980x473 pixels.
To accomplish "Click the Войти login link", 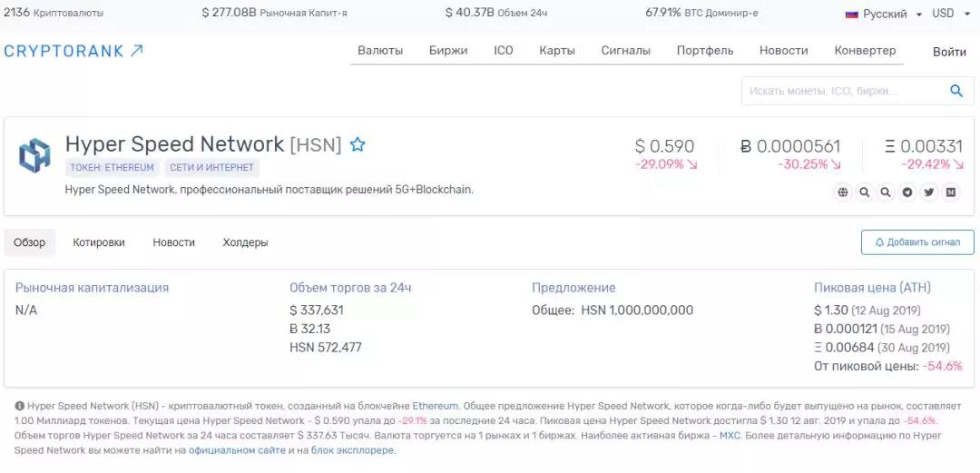I will 949,52.
